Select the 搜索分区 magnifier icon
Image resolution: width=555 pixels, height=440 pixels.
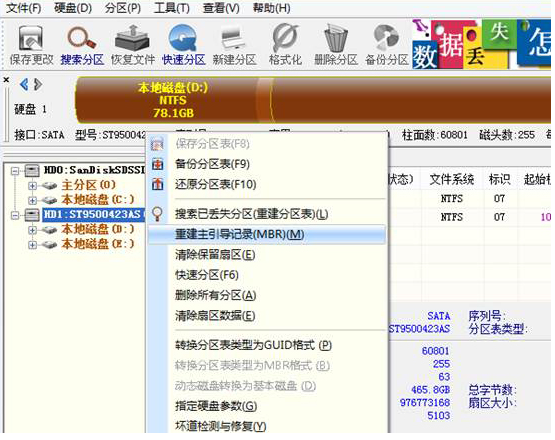[82, 45]
